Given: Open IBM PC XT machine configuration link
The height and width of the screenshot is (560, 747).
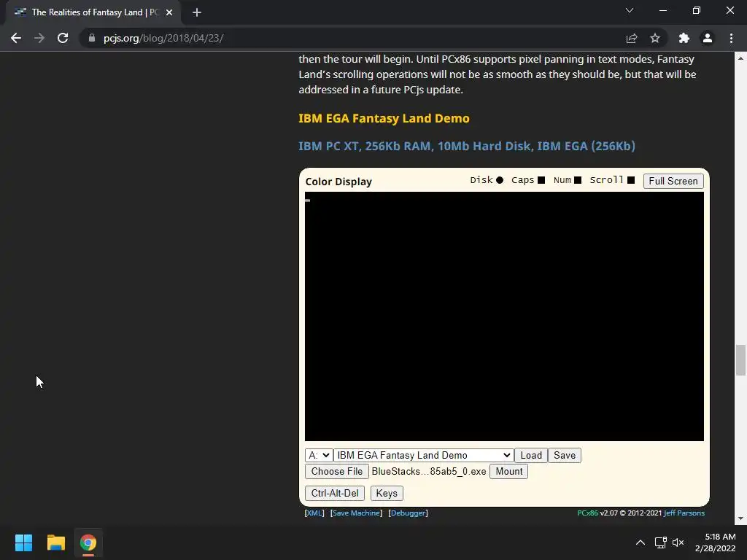Looking at the screenshot, I should [x=467, y=146].
